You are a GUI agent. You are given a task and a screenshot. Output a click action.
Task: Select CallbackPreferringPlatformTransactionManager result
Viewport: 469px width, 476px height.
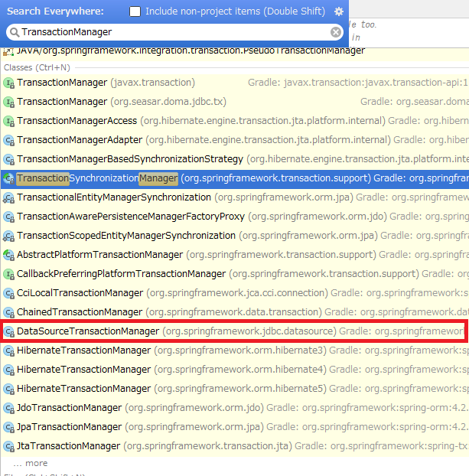click(x=235, y=274)
